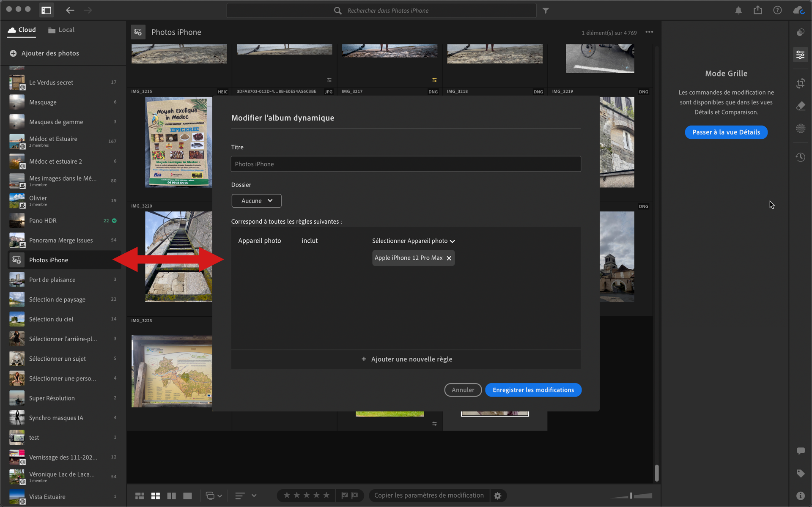Open the Dossier Aucune dropdown
This screenshot has height=507, width=812.
coord(256,201)
